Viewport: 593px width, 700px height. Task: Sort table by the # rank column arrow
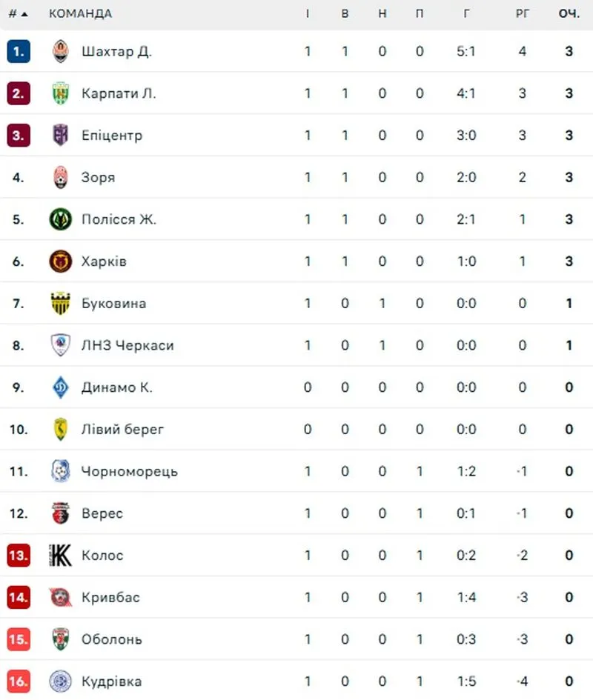[19, 14]
